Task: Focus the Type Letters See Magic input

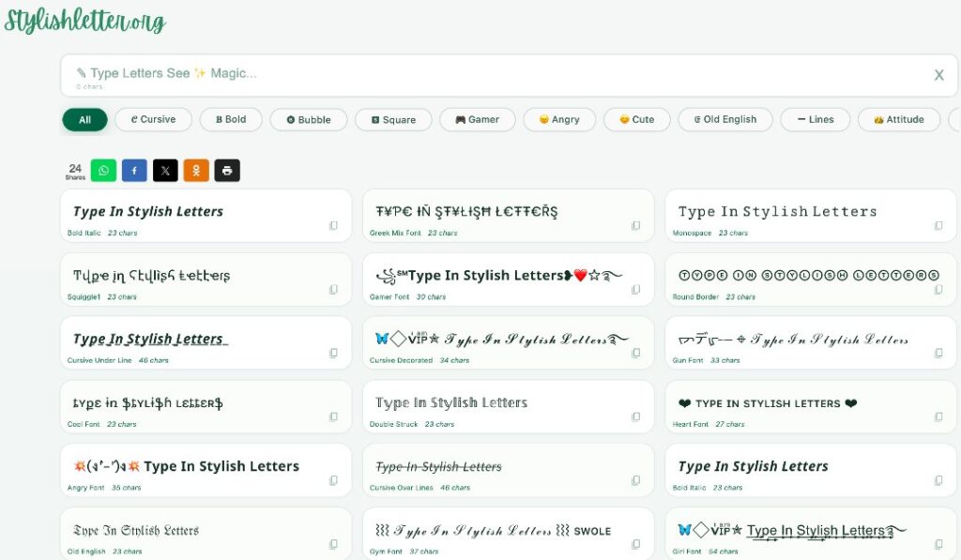Action: tap(509, 75)
